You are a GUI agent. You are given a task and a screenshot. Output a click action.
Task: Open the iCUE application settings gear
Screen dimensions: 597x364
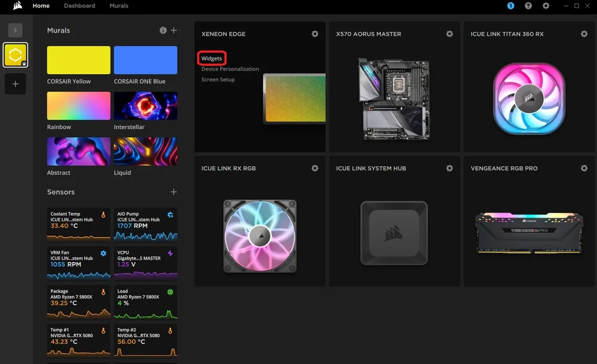click(x=546, y=6)
